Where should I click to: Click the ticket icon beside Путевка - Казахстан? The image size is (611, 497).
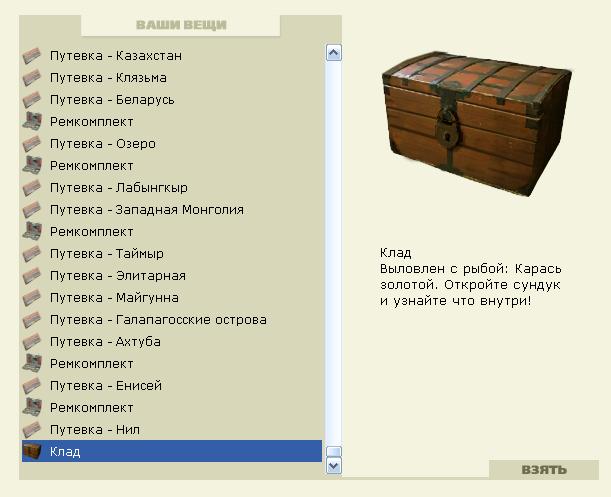pos(32,56)
